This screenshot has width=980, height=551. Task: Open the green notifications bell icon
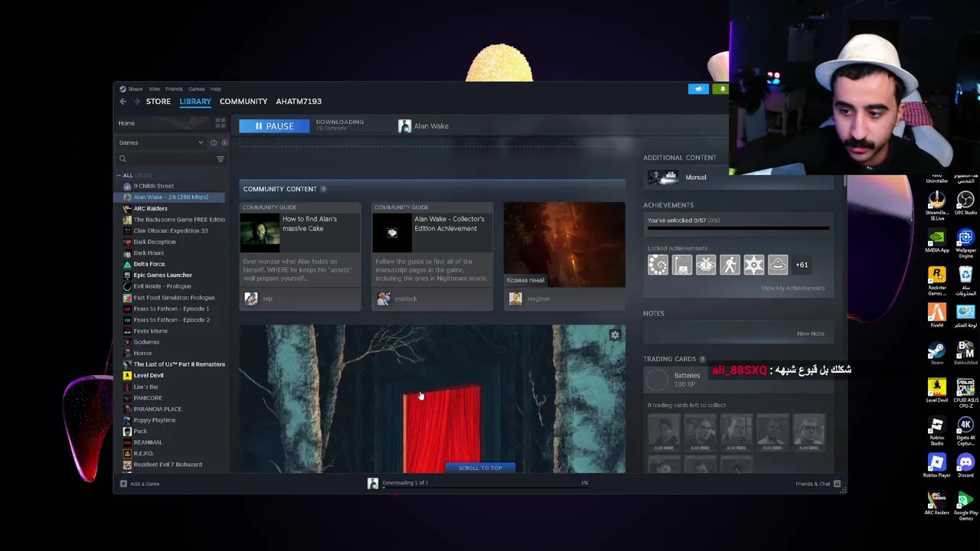[722, 89]
